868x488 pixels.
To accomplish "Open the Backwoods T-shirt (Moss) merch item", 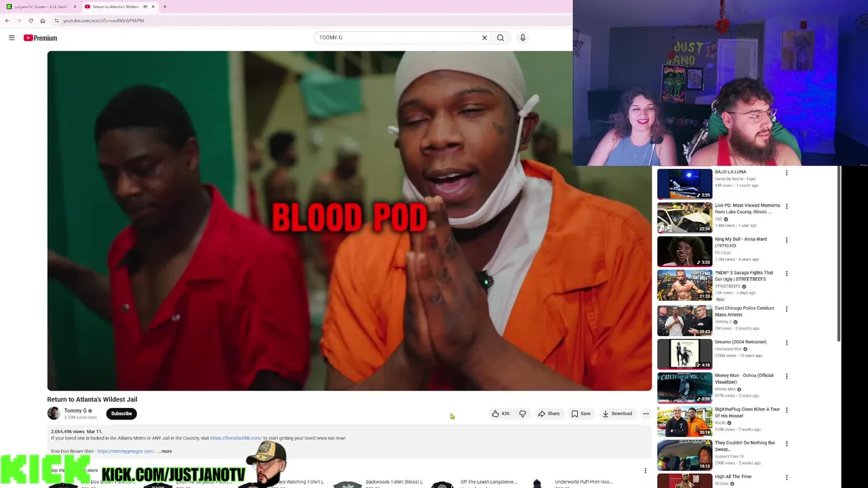I will 393,482.
